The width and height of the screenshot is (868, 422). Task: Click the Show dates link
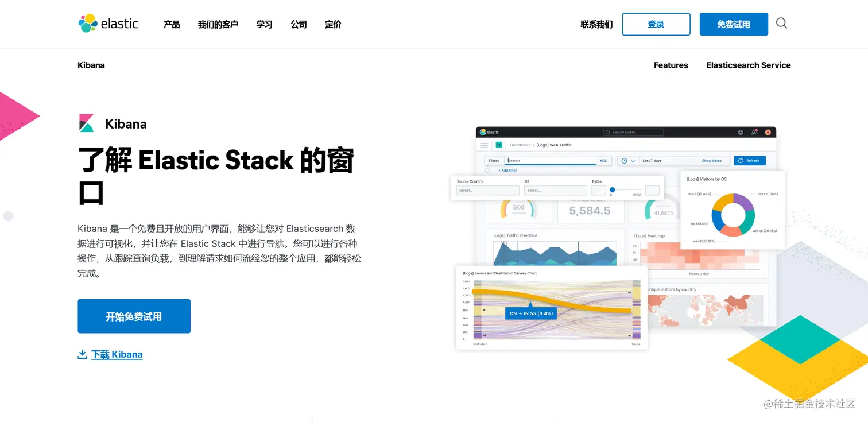click(712, 161)
